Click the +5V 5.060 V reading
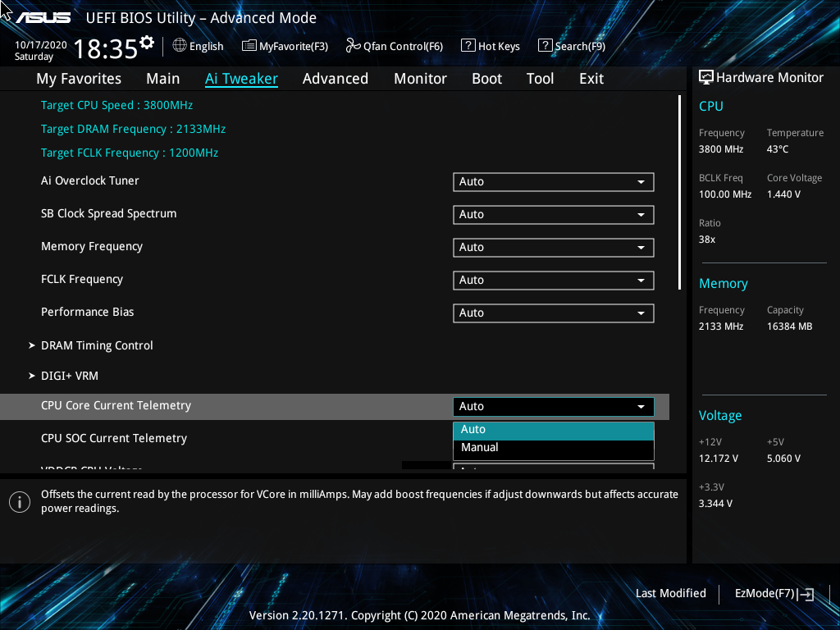 (x=783, y=459)
